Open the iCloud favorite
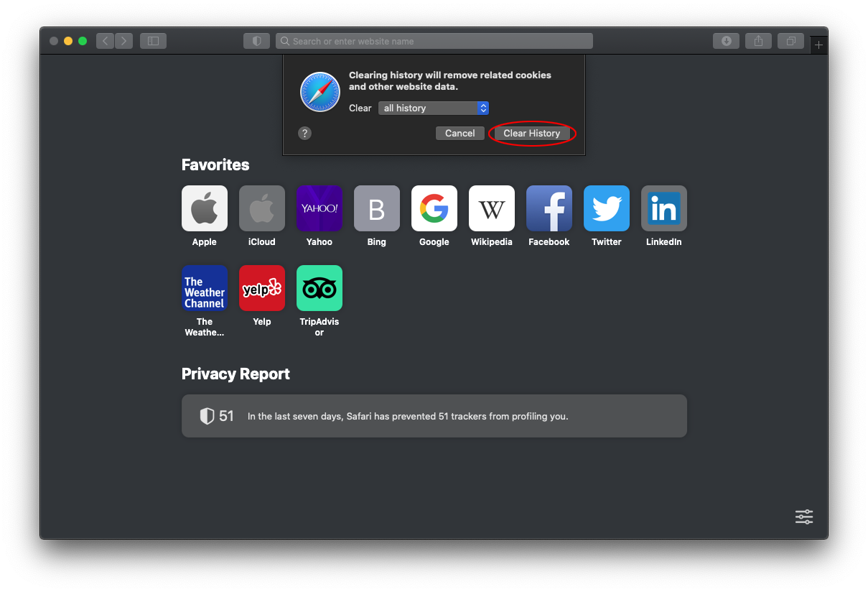868x592 pixels. pyautogui.click(x=262, y=208)
